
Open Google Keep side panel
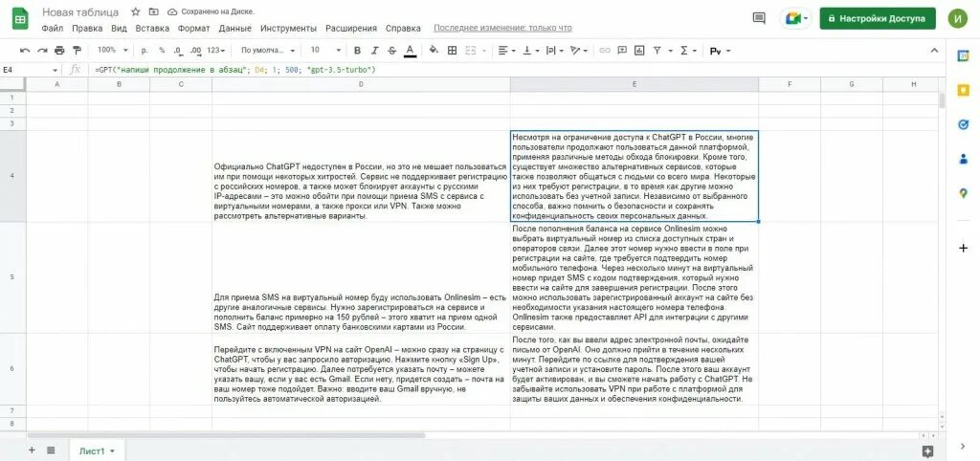963,91
